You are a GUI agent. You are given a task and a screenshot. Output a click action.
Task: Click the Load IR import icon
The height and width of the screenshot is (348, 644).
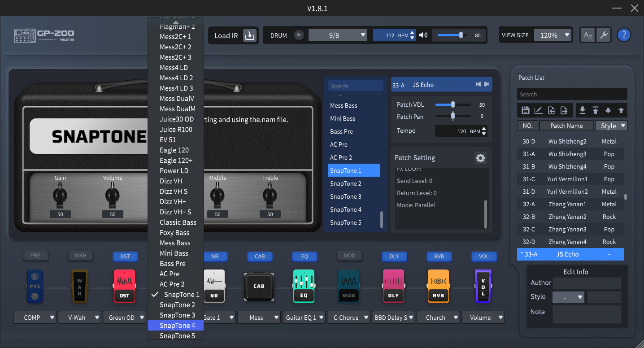click(x=250, y=35)
